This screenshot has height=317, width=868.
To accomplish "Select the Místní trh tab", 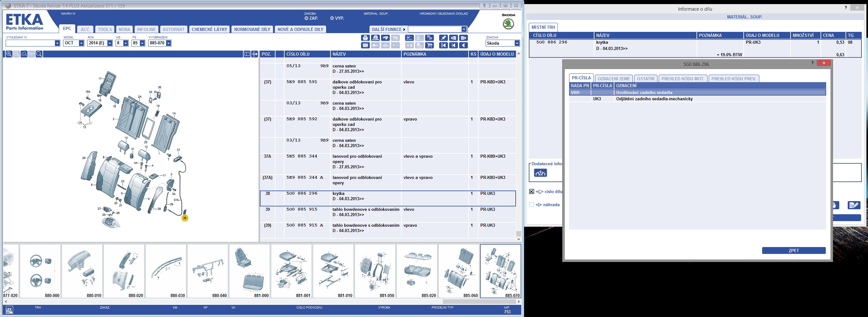I will click(x=543, y=27).
